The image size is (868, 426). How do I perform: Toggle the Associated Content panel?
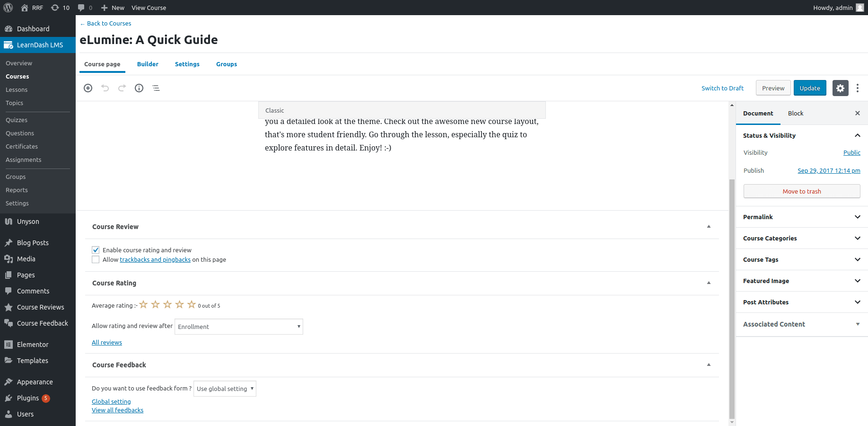click(x=802, y=324)
